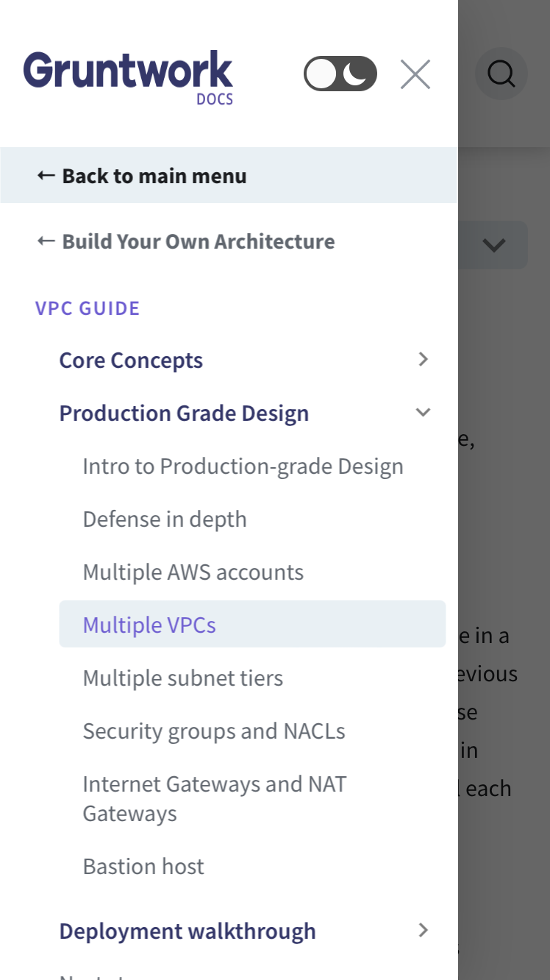This screenshot has width=550, height=980.
Task: Expand the Core Concepts chevron
Action: [x=423, y=360]
